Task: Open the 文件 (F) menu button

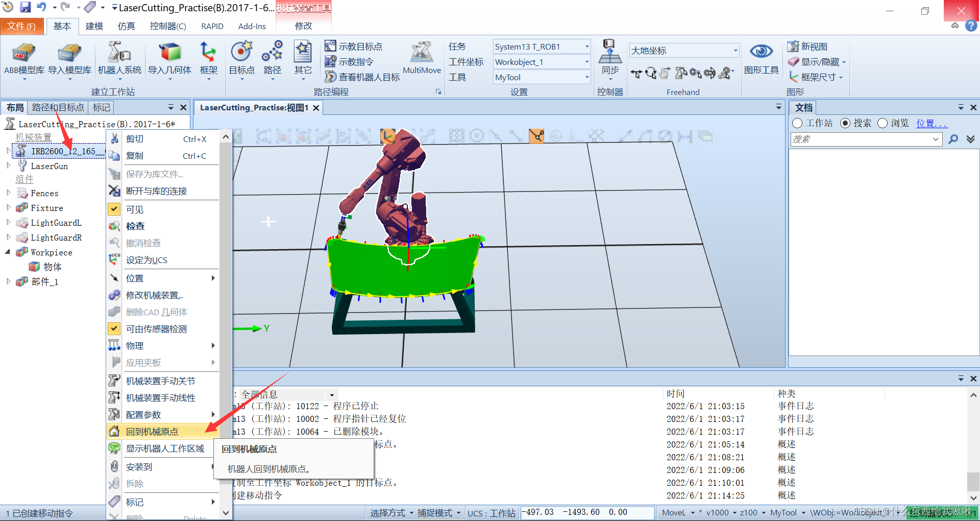Action: pyautogui.click(x=21, y=26)
